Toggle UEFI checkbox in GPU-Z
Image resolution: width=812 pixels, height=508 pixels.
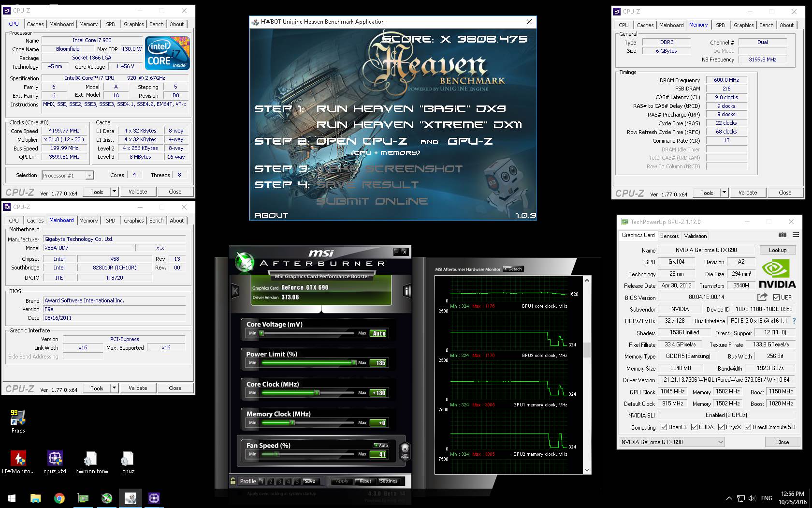click(776, 297)
